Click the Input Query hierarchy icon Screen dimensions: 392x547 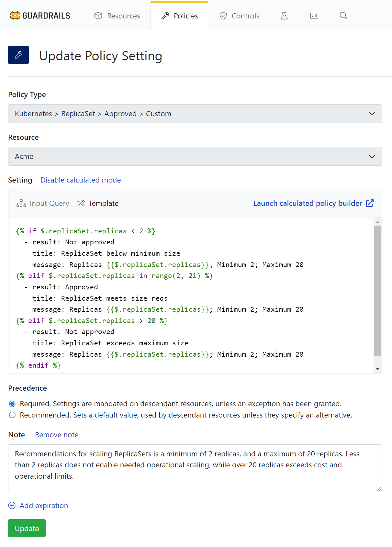pos(21,203)
